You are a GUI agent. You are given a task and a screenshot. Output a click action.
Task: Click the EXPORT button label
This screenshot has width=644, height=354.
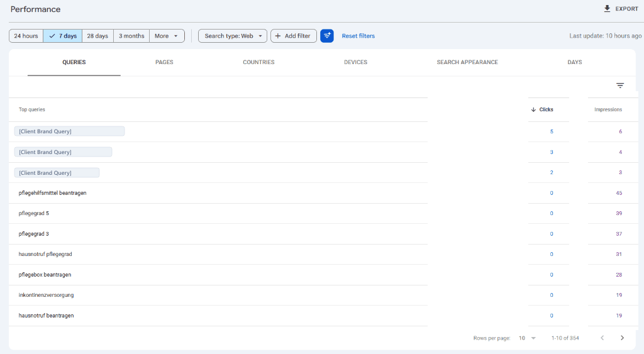(626, 9)
